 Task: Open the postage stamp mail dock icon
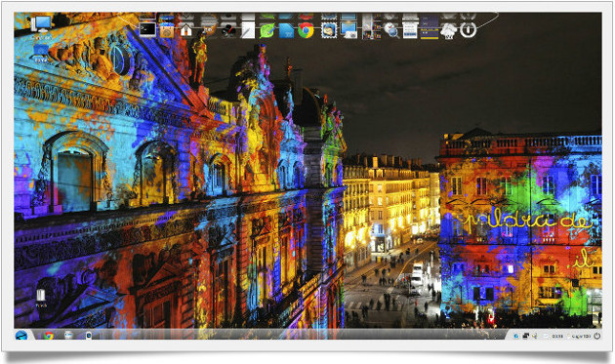[x=329, y=30]
